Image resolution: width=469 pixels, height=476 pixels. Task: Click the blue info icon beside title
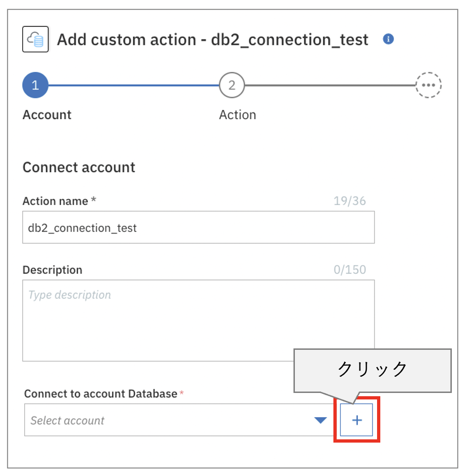388,39
